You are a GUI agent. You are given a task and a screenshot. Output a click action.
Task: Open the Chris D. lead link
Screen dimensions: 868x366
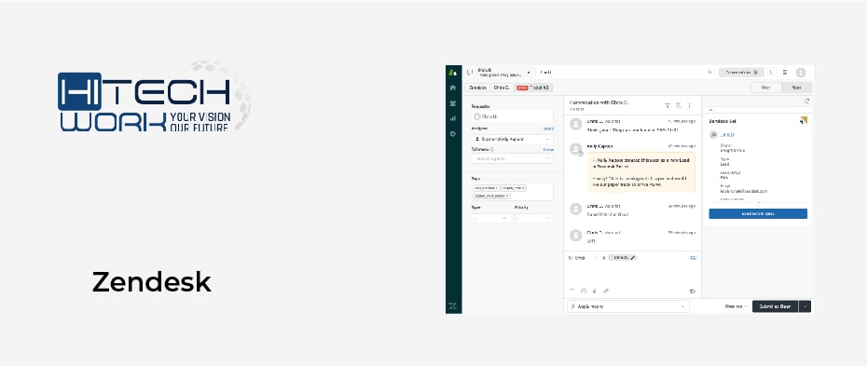pos(728,135)
